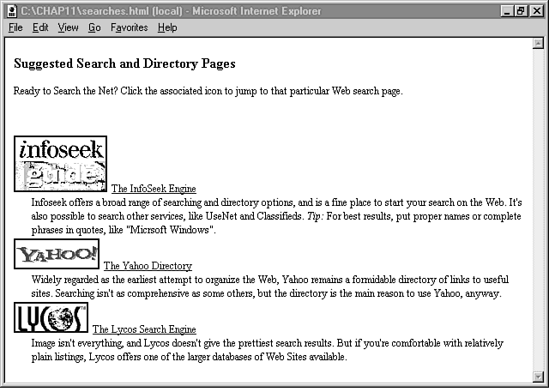Image resolution: width=549 pixels, height=392 pixels.
Task: Click the Infoseek Guide logo image
Action: pos(61,163)
